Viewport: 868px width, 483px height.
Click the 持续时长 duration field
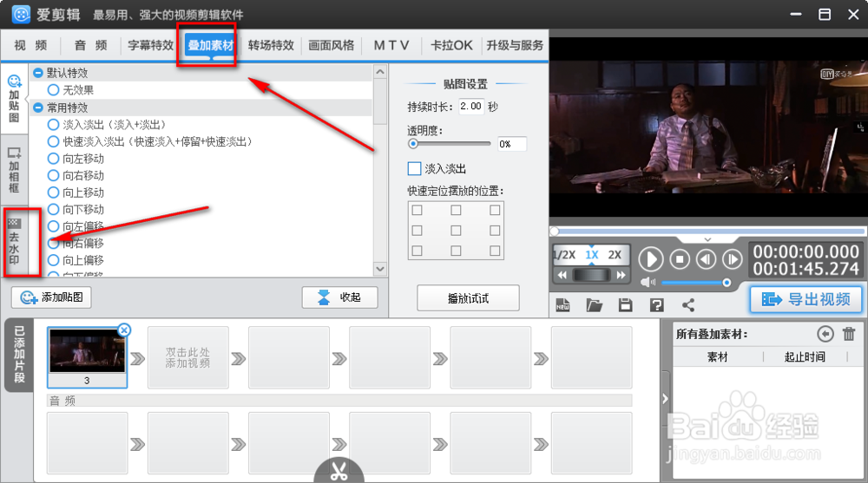point(471,107)
